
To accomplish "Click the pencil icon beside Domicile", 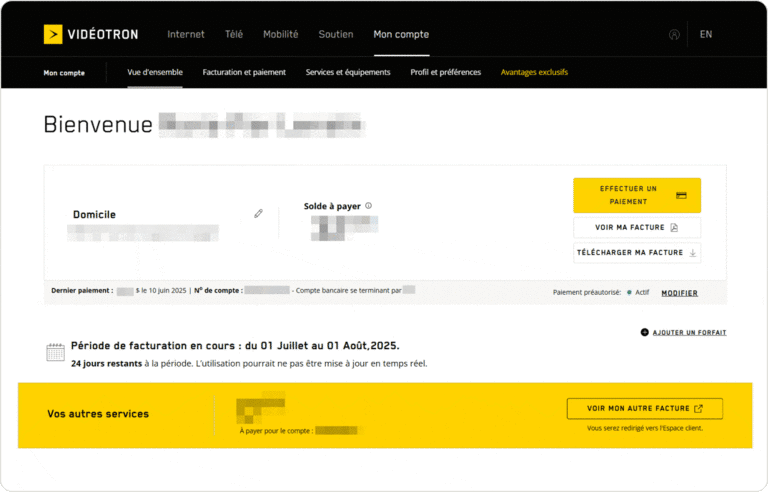I will tap(258, 213).
